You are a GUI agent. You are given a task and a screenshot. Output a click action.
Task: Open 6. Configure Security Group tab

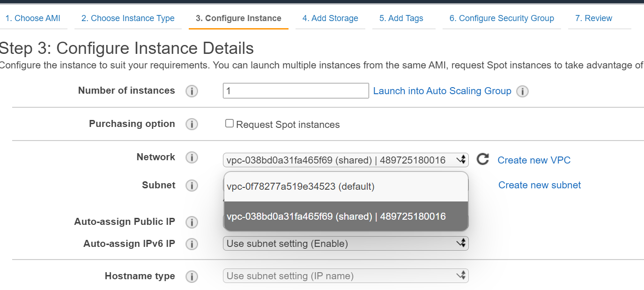pos(502,18)
